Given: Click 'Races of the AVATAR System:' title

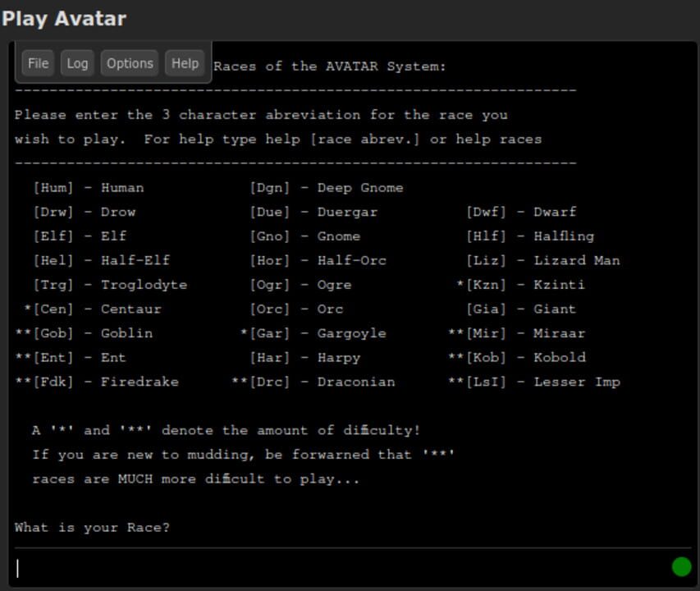Looking at the screenshot, I should [x=329, y=66].
